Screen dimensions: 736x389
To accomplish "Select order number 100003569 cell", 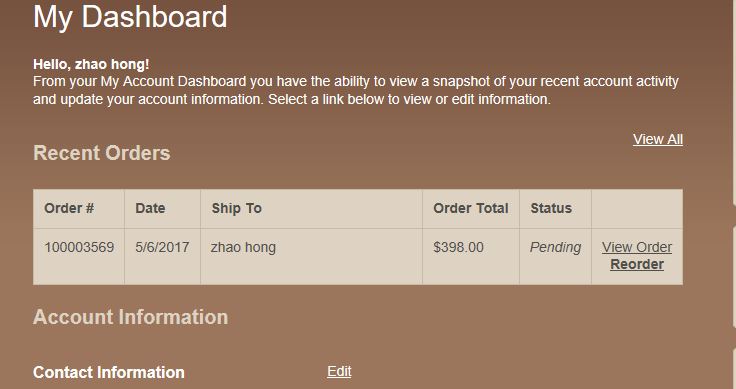I will 79,247.
